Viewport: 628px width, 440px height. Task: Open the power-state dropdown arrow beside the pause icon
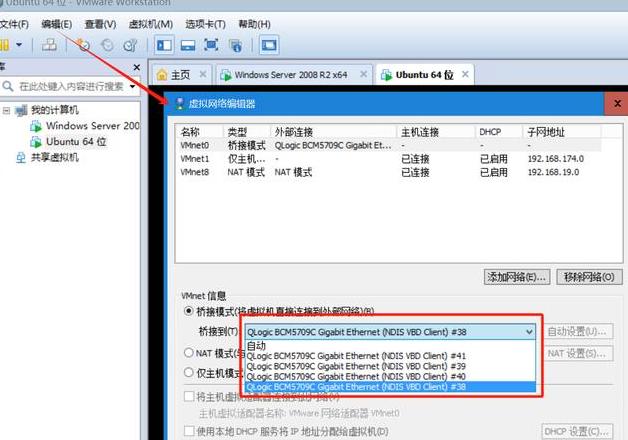click(x=19, y=44)
